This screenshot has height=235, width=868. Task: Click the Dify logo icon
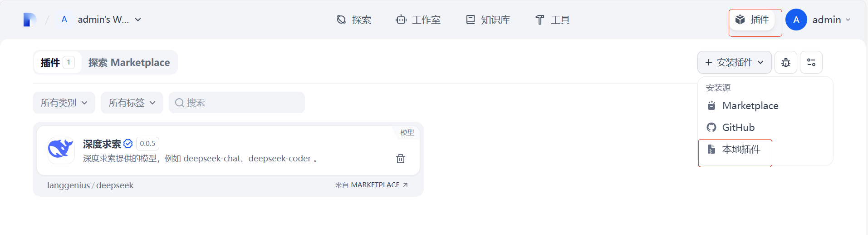click(29, 20)
